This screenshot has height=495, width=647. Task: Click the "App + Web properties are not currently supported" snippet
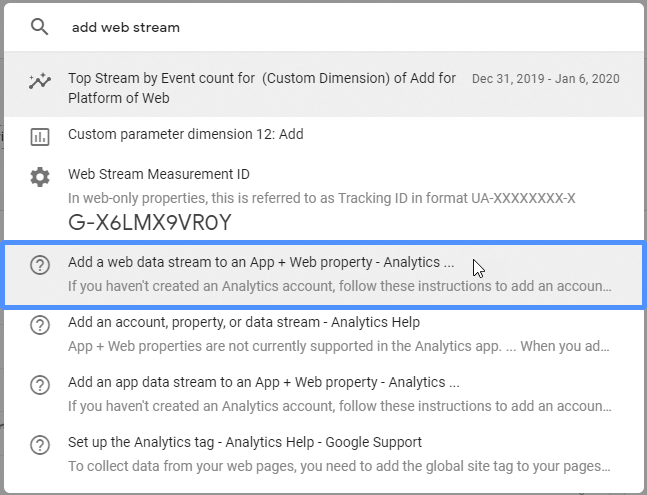coord(339,346)
